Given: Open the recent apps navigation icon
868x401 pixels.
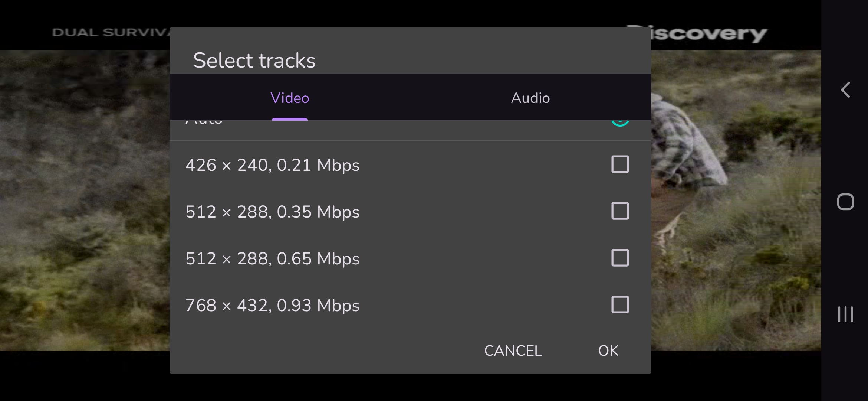Looking at the screenshot, I should coord(845,314).
